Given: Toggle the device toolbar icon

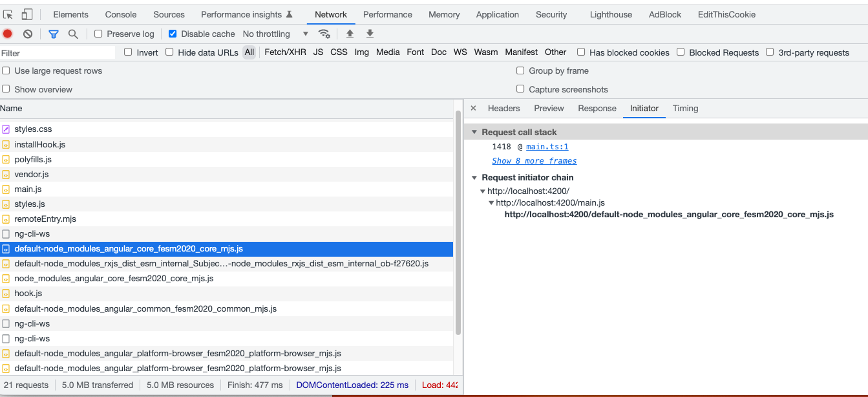Looking at the screenshot, I should [x=27, y=14].
